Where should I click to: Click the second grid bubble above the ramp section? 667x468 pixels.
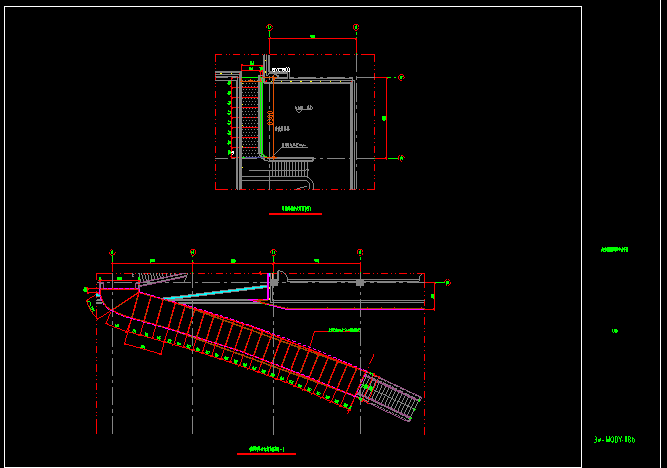[x=193, y=252]
